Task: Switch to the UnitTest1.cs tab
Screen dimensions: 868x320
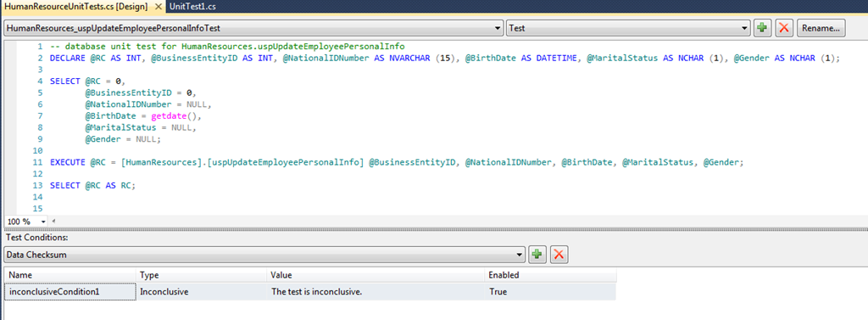Action: click(192, 7)
